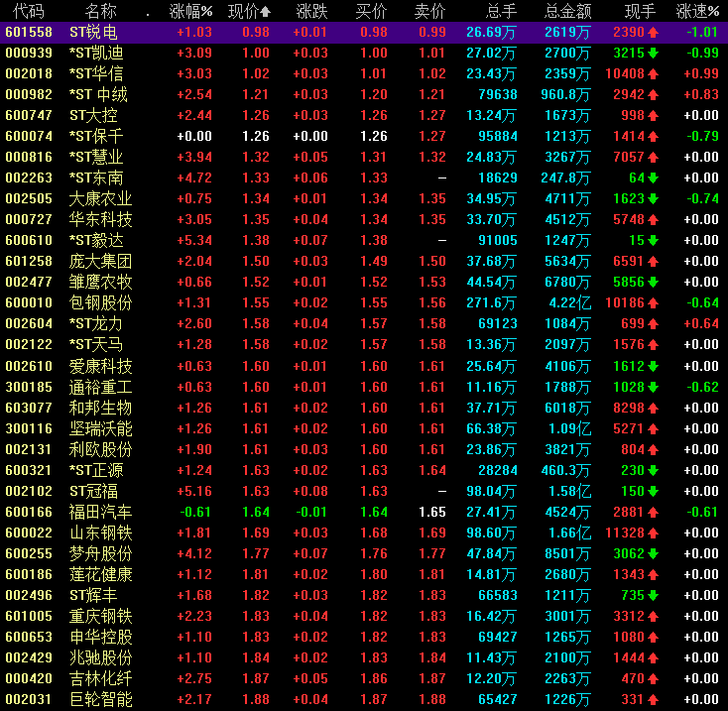Viewport: 728px width, 711px height.
Task: Select 庞大集团 stock name
Action: 101,261
